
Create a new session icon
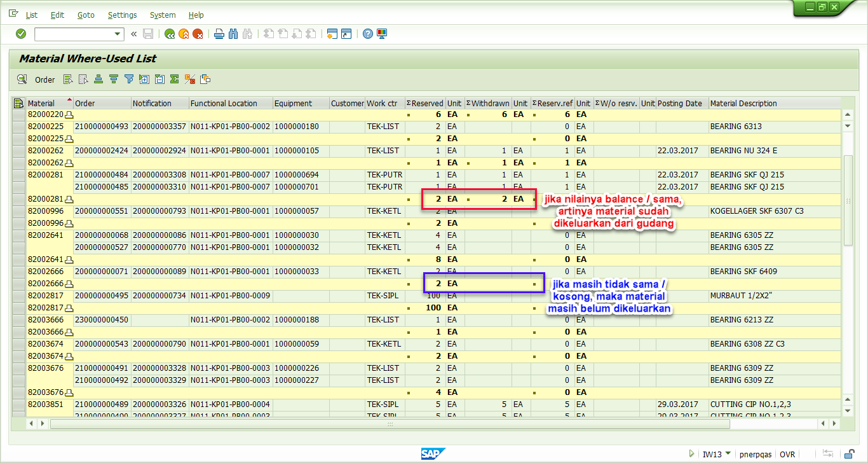click(x=332, y=34)
